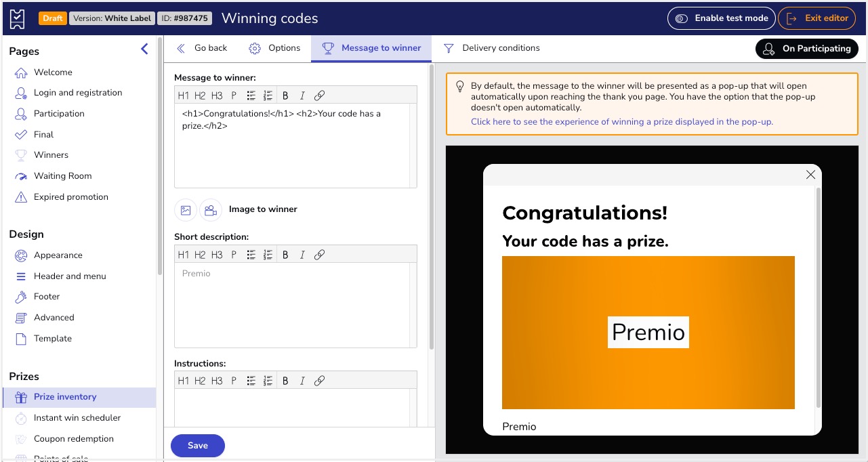
Task: Click Go back to previous screen
Action: pyautogui.click(x=202, y=48)
